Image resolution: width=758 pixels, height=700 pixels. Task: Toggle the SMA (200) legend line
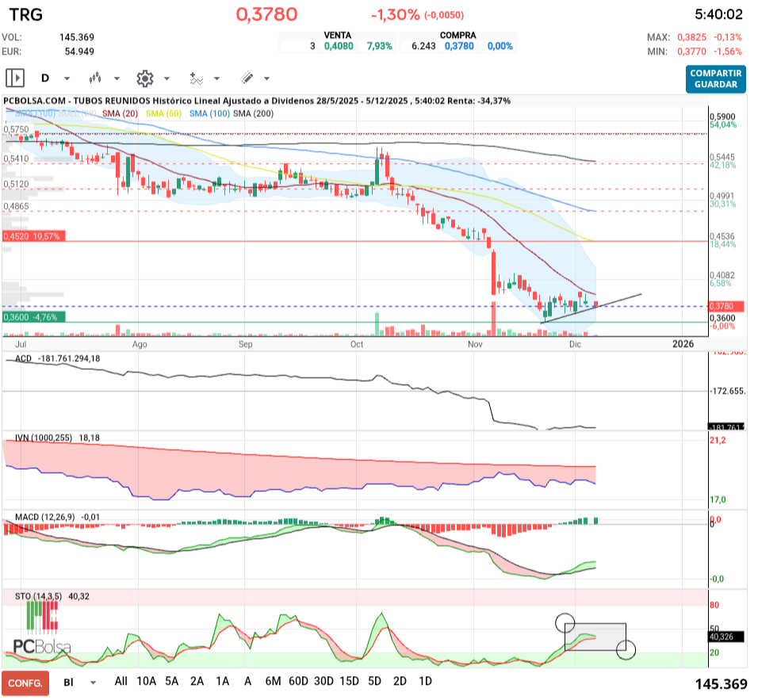pyautogui.click(x=253, y=114)
